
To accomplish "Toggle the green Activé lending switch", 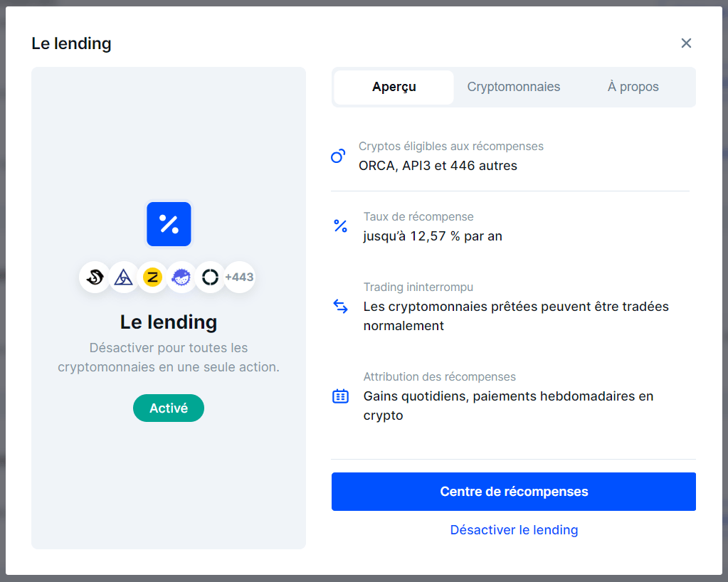I will coord(168,408).
